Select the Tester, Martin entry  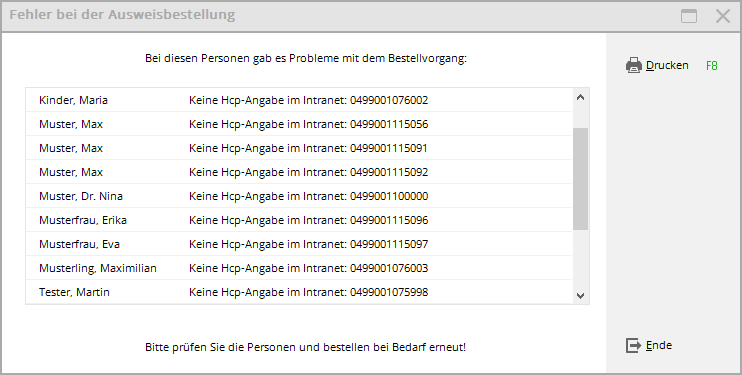[x=299, y=292]
